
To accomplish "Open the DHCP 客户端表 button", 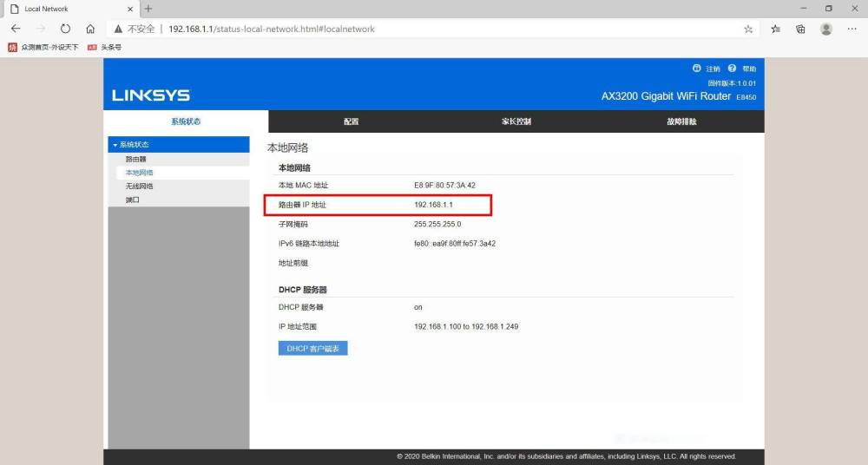I will coord(312,348).
